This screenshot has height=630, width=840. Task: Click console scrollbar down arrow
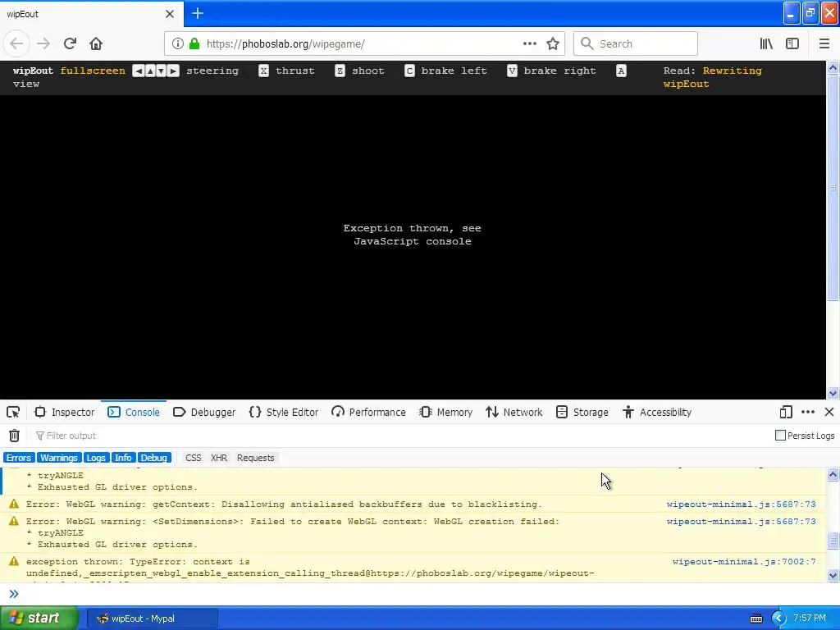(833, 576)
